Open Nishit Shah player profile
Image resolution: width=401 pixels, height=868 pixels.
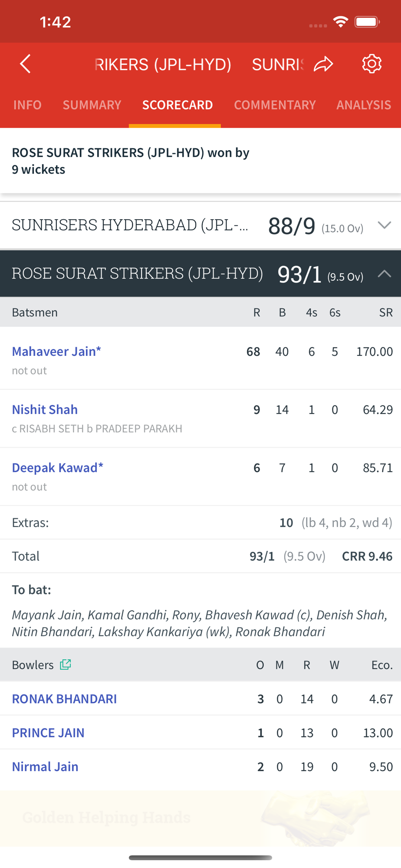click(x=45, y=409)
